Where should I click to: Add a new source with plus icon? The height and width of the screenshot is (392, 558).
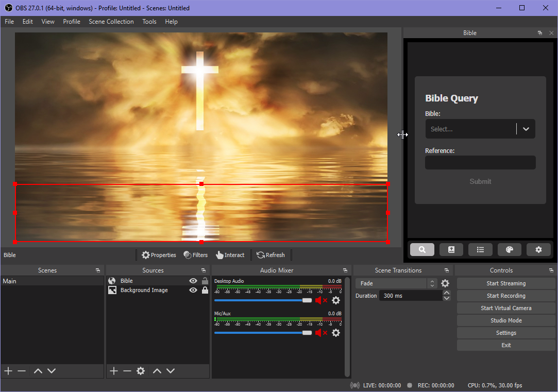pos(114,371)
